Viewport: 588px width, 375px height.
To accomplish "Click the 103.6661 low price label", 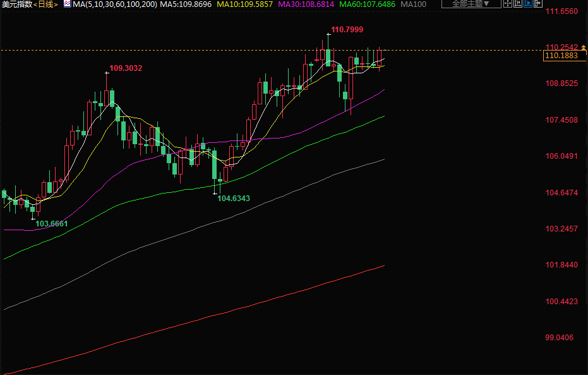I will click(51, 224).
